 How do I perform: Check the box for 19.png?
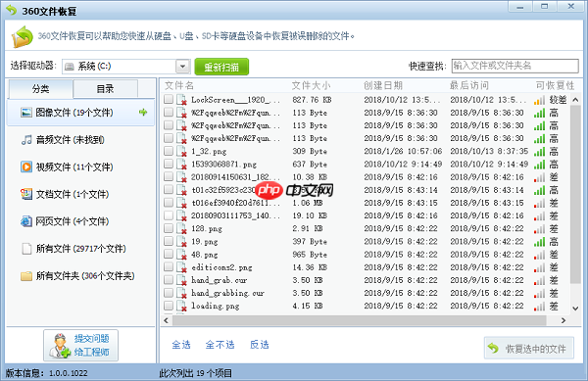click(x=169, y=241)
